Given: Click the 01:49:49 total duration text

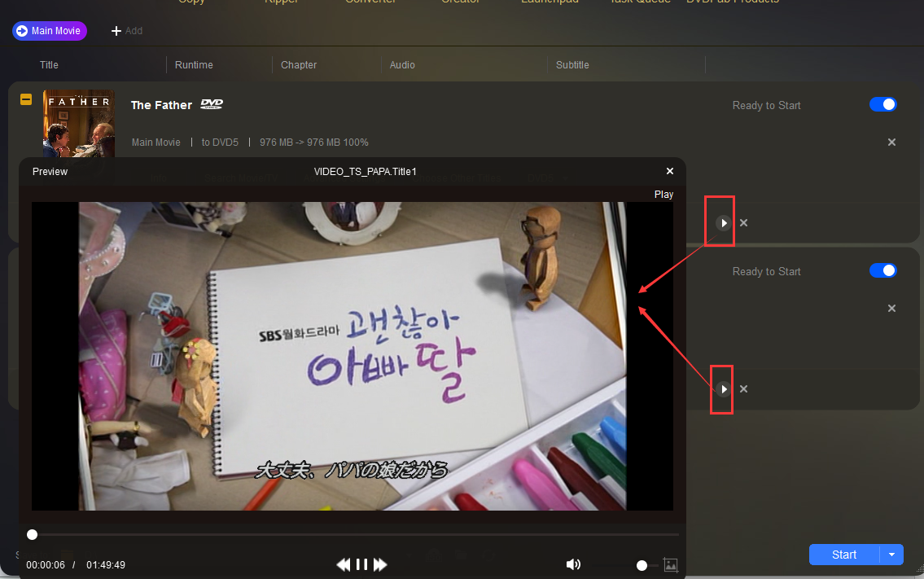Looking at the screenshot, I should click(x=106, y=565).
